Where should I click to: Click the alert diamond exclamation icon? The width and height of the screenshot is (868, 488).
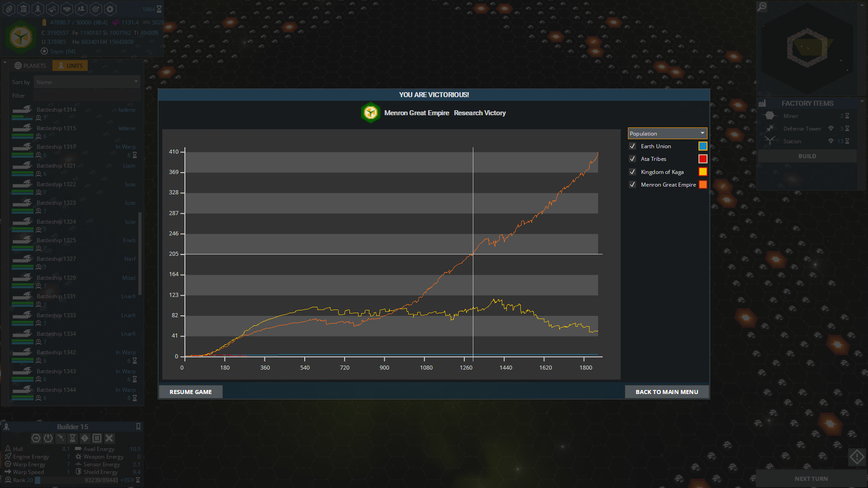click(85, 438)
